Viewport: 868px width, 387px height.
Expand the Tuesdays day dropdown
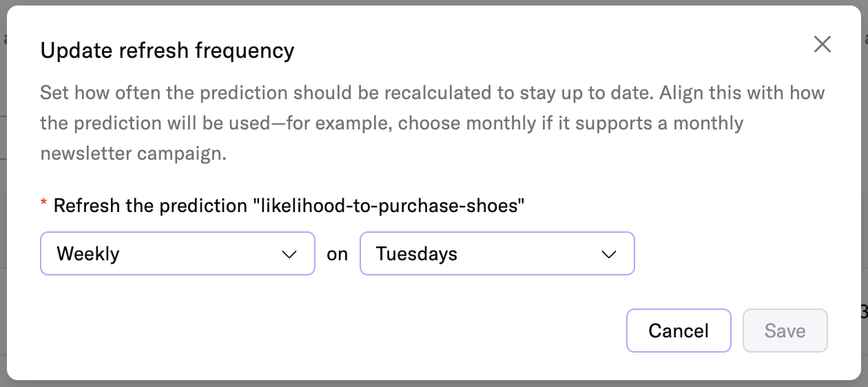(x=497, y=254)
